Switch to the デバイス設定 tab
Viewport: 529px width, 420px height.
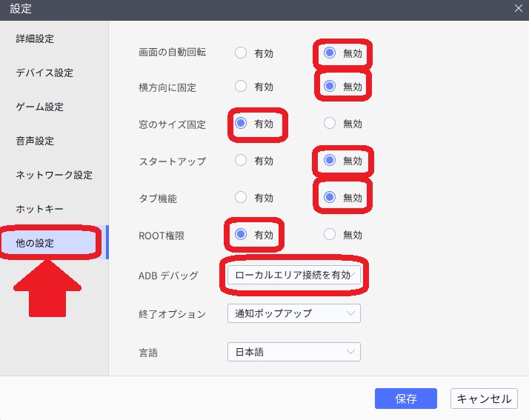44,73
